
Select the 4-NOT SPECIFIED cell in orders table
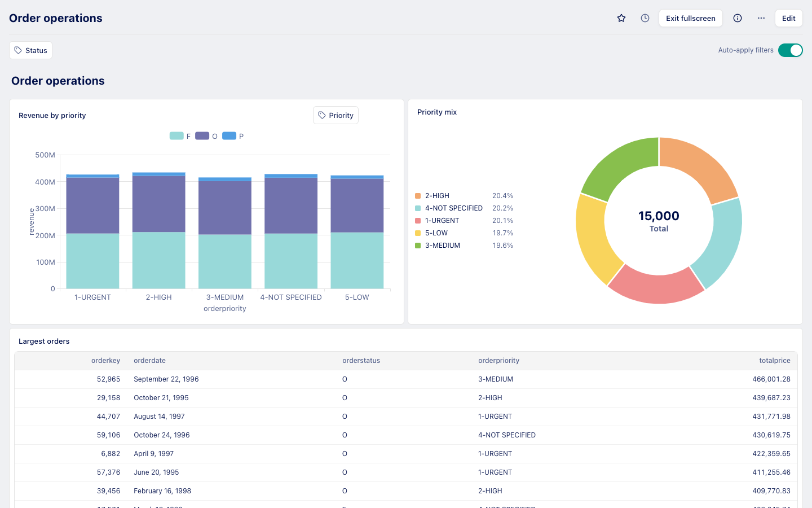point(507,435)
